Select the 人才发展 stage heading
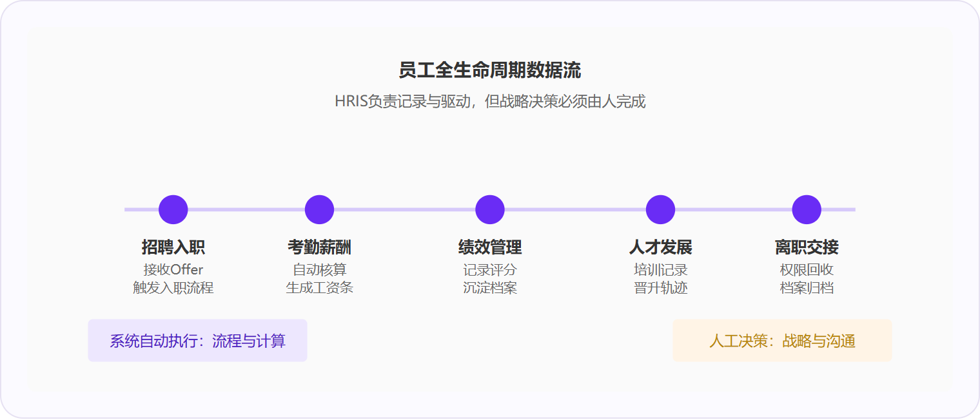Image resolution: width=980 pixels, height=420 pixels. [x=660, y=247]
